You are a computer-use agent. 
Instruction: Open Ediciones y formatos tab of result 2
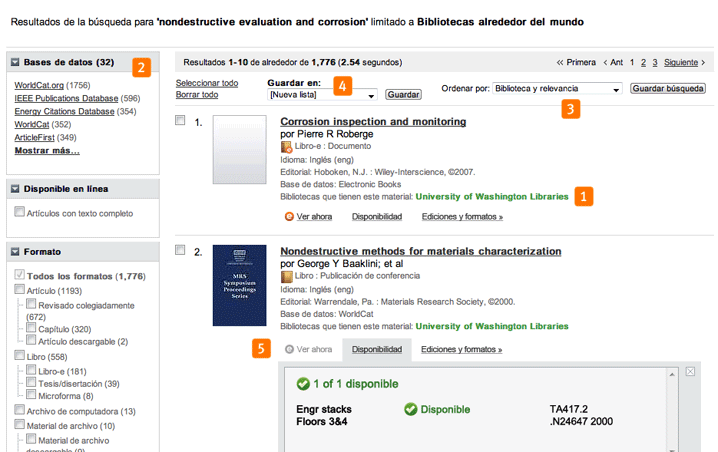pyautogui.click(x=461, y=349)
